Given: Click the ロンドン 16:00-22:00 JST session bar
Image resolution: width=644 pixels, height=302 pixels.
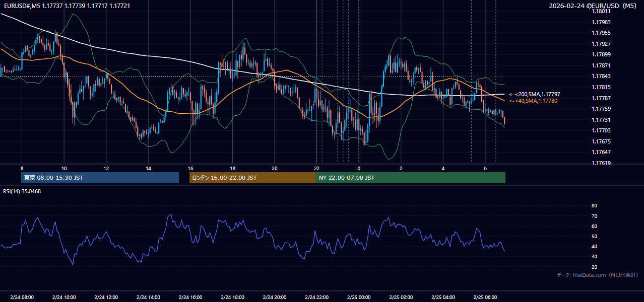Looking at the screenshot, I should (x=252, y=178).
